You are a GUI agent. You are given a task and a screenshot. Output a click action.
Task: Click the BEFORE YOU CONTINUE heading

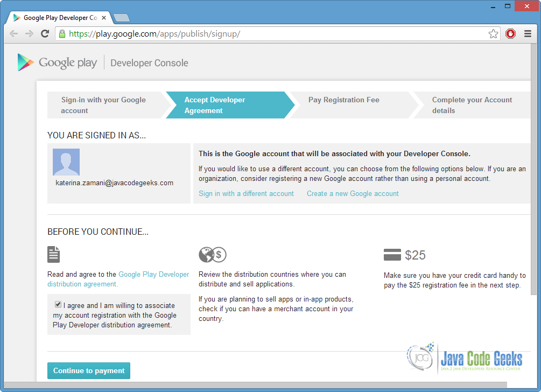click(x=98, y=232)
